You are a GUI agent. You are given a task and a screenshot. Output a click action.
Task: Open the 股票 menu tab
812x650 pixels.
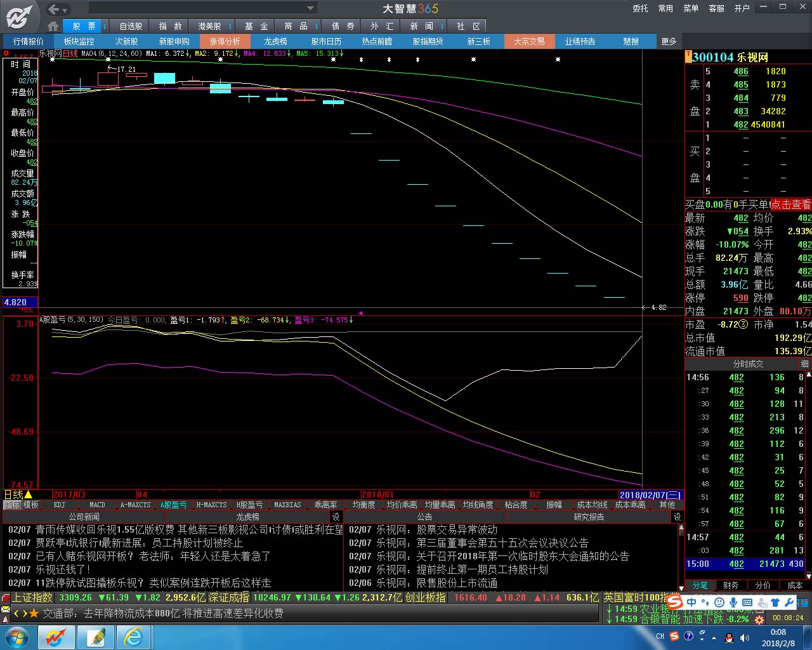click(84, 26)
